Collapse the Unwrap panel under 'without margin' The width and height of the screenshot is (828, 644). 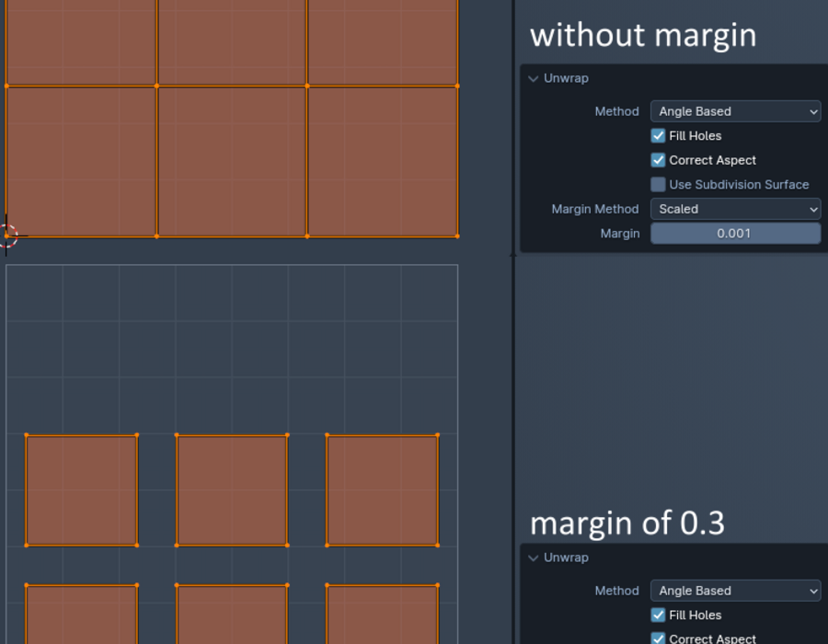pyautogui.click(x=534, y=78)
